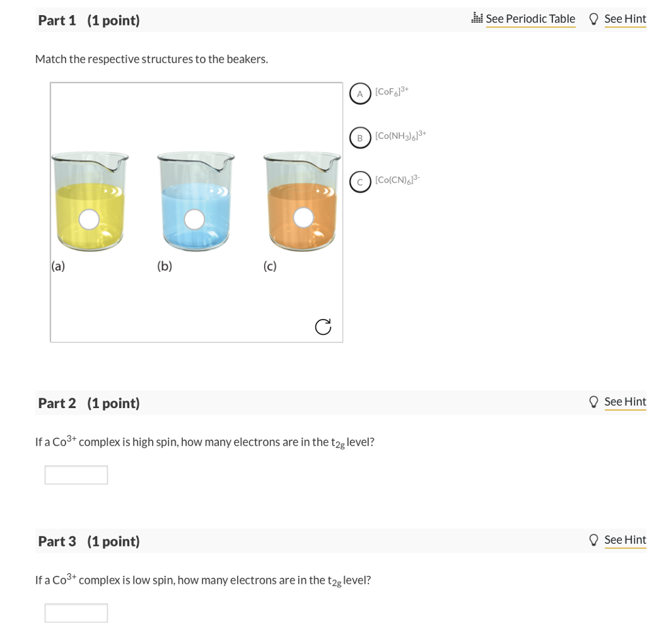Open the See Periodic Table link
The image size is (671, 644).
pyautogui.click(x=531, y=18)
